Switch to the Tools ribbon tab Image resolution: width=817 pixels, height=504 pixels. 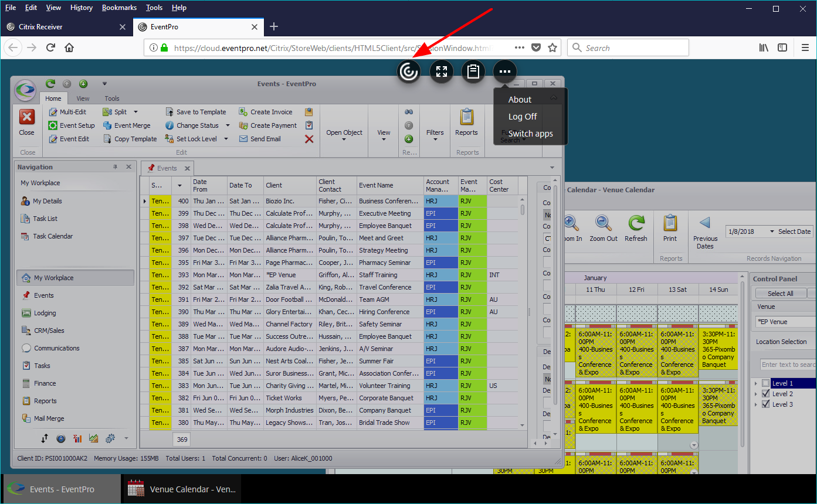pyautogui.click(x=111, y=98)
